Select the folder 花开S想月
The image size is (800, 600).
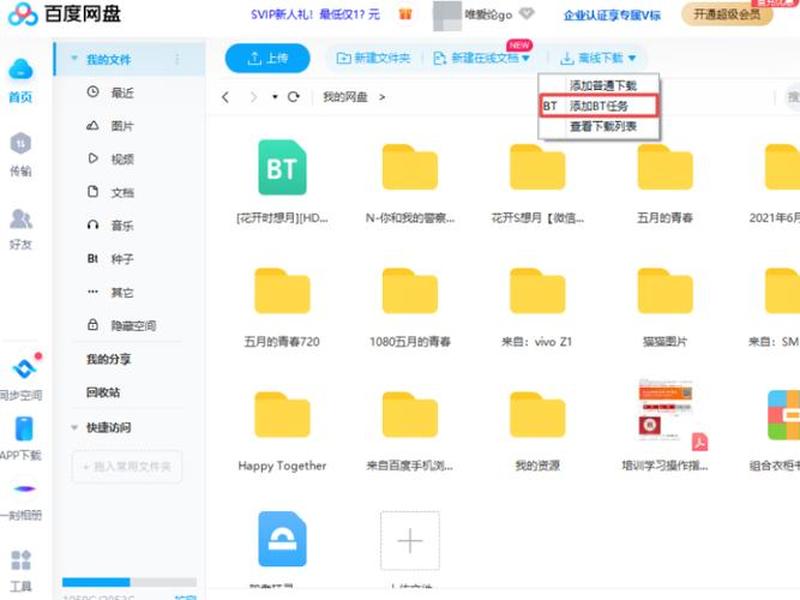coord(537,167)
